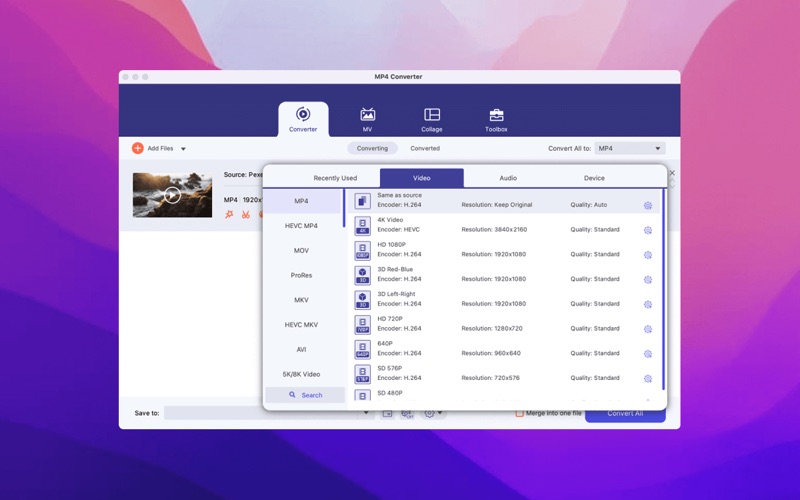This screenshot has height=500, width=800.
Task: Choose 5K/8K Video format in sidebar
Action: (x=302, y=374)
